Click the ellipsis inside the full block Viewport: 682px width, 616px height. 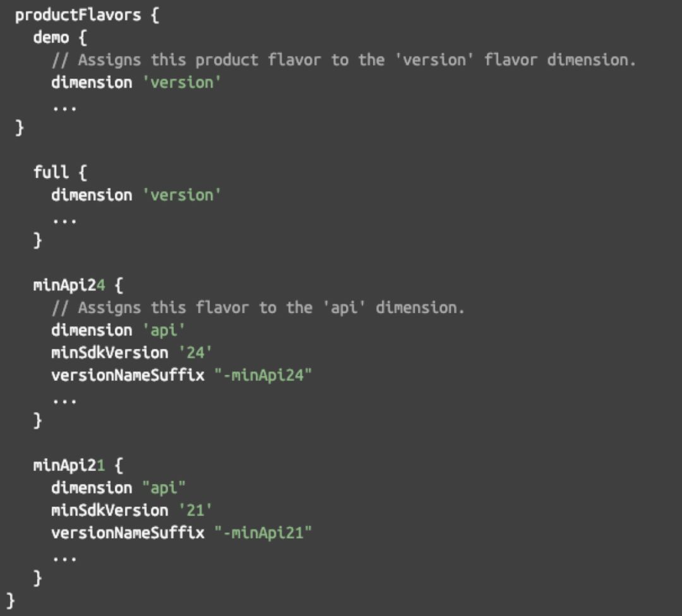64,219
